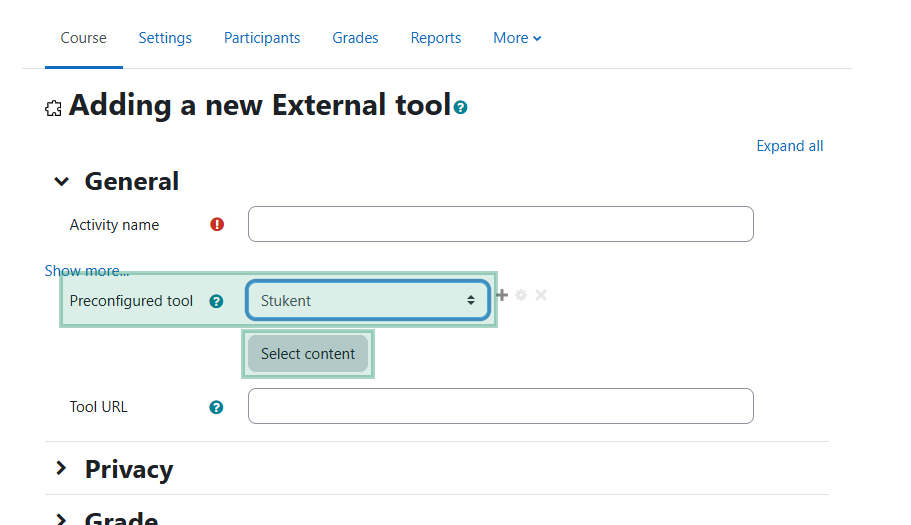The width and height of the screenshot is (911, 525).
Task: Expand the Privacy section
Action: pyautogui.click(x=62, y=468)
